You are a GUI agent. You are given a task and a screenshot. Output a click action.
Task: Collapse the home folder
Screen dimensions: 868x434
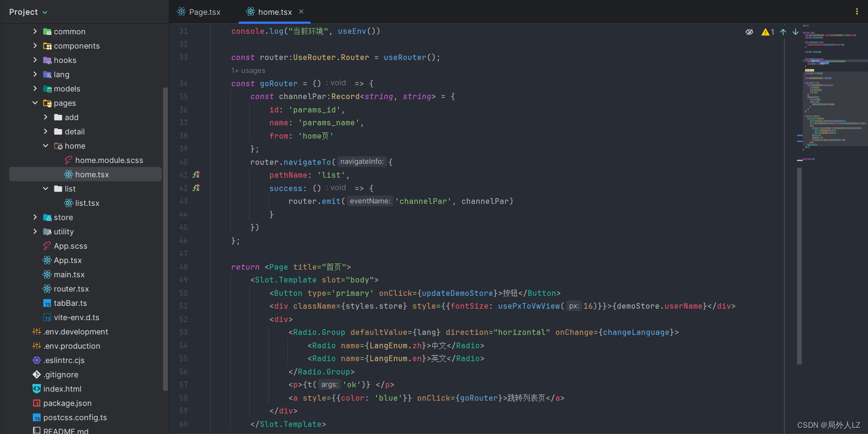(46, 146)
